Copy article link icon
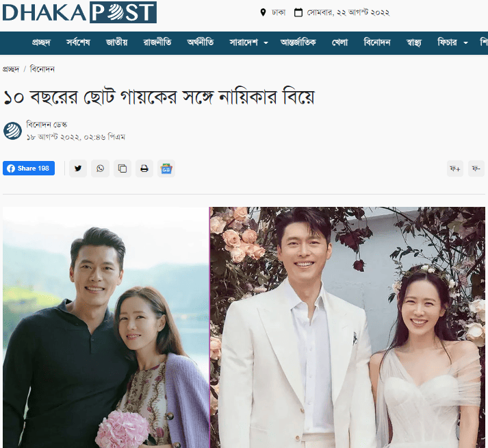 coord(123,169)
